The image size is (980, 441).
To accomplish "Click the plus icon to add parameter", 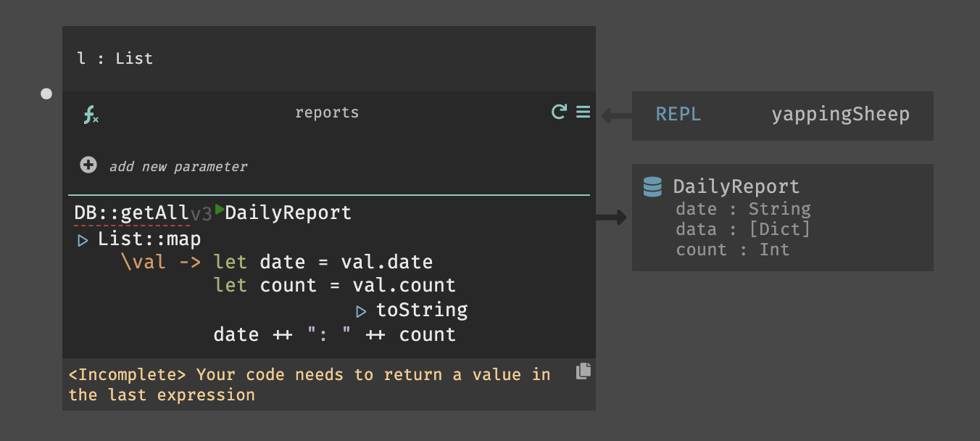I will [x=88, y=165].
